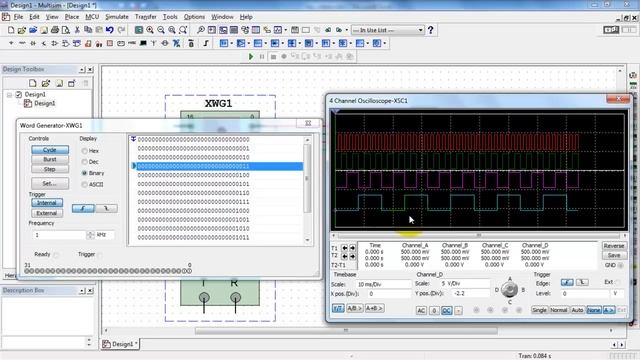Choose Binary display radio button
This screenshot has height=360, width=640.
click(x=84, y=173)
